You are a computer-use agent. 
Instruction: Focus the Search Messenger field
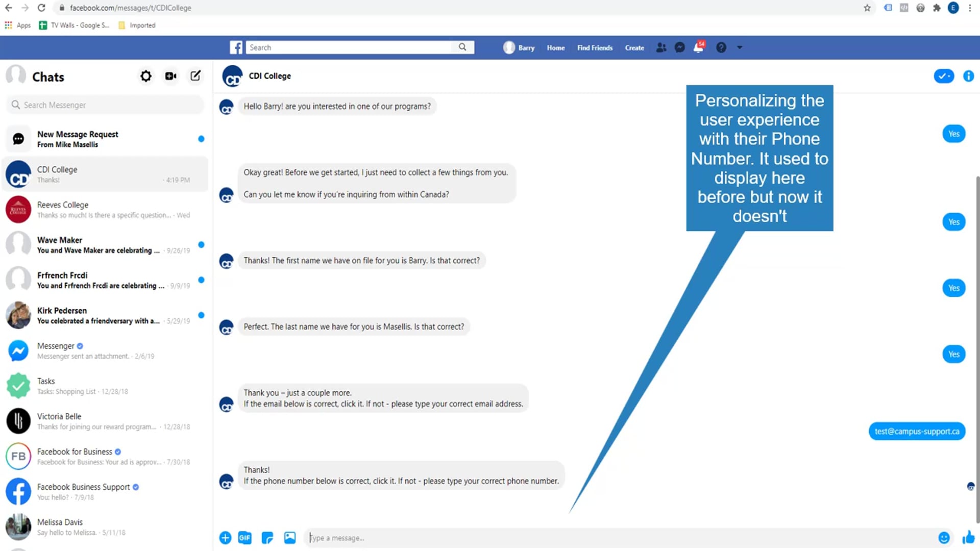point(105,105)
